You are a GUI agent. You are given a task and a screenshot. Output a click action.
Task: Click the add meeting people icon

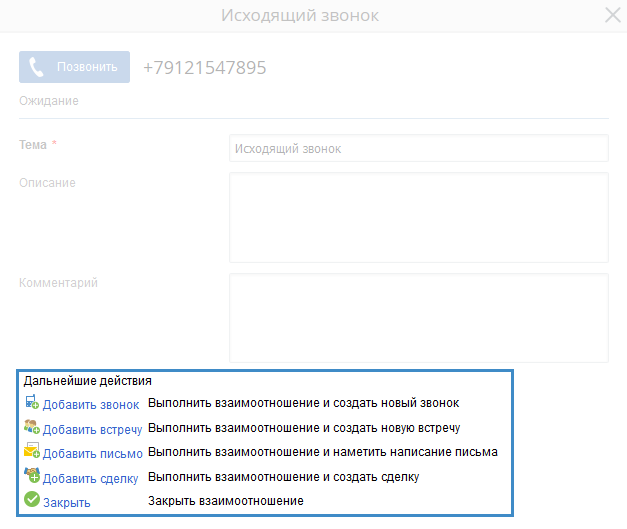click(x=31, y=427)
